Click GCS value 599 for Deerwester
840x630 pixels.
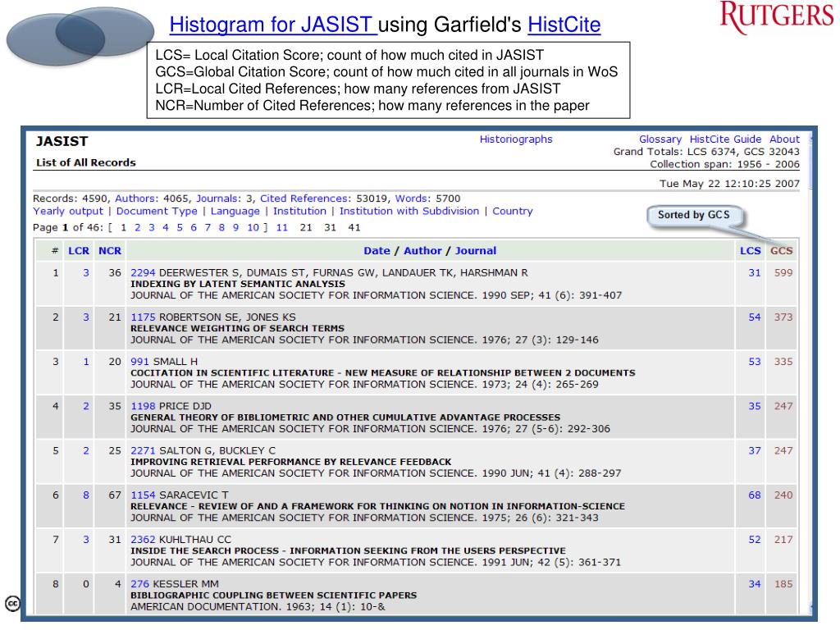coord(783,272)
